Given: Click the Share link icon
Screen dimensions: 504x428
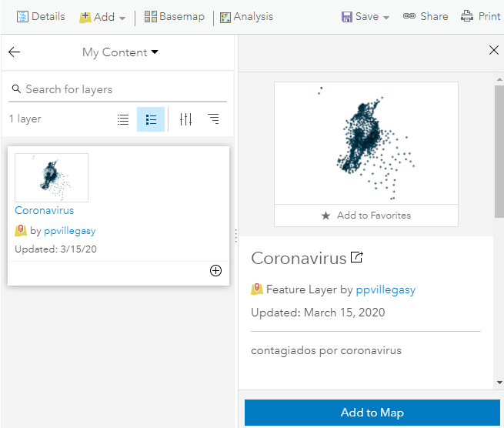Looking at the screenshot, I should (426, 16).
